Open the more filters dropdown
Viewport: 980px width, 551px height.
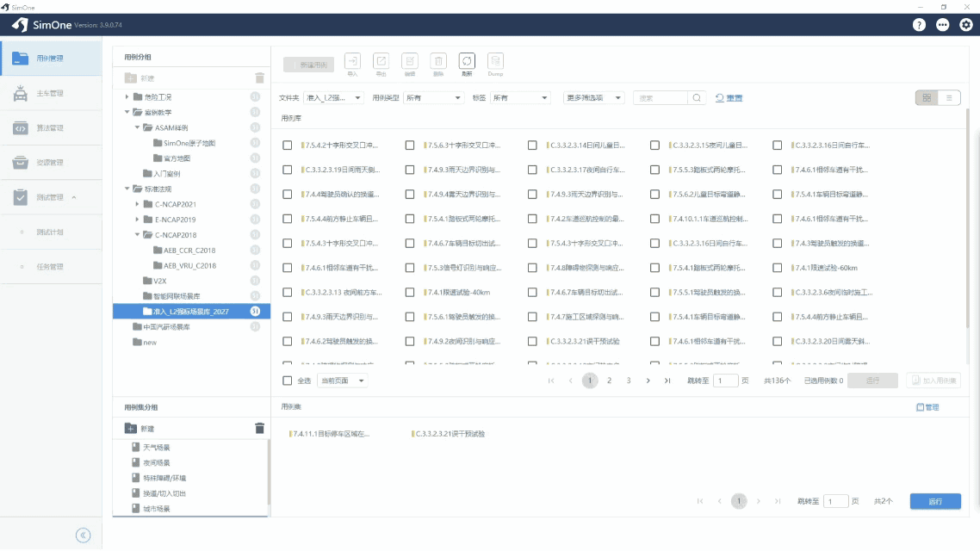click(592, 98)
